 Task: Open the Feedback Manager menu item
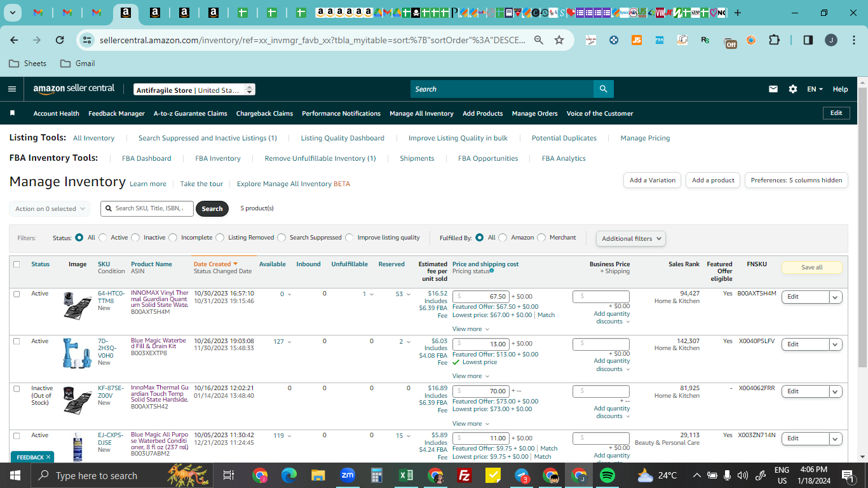point(116,114)
